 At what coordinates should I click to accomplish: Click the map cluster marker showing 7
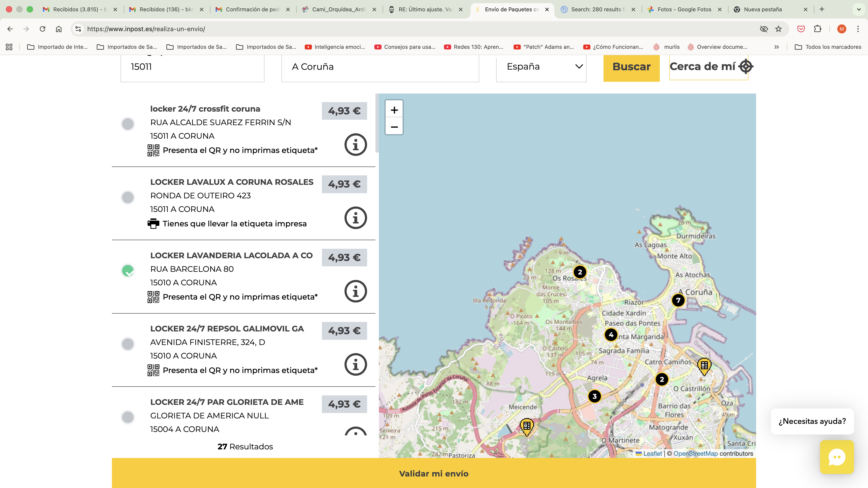tap(678, 300)
